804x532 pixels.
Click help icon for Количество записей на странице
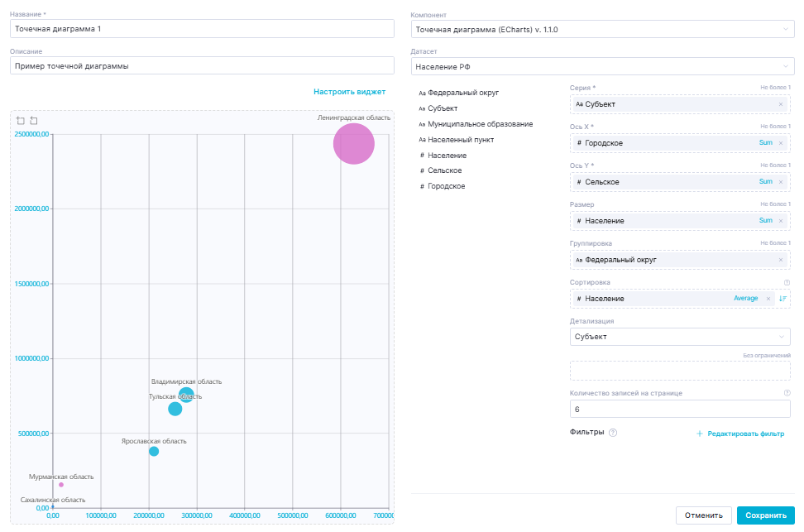pyautogui.click(x=787, y=393)
